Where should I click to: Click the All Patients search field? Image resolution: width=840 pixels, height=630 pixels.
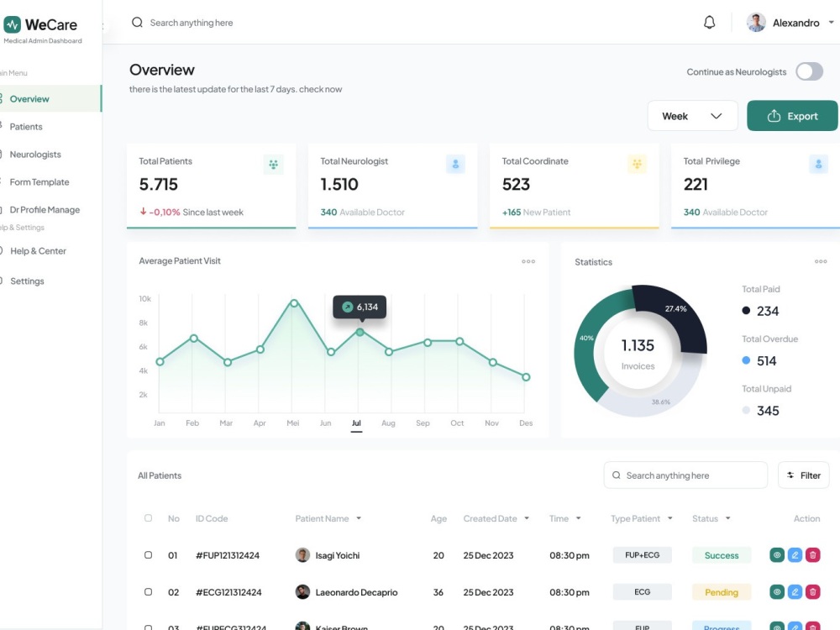pyautogui.click(x=685, y=475)
